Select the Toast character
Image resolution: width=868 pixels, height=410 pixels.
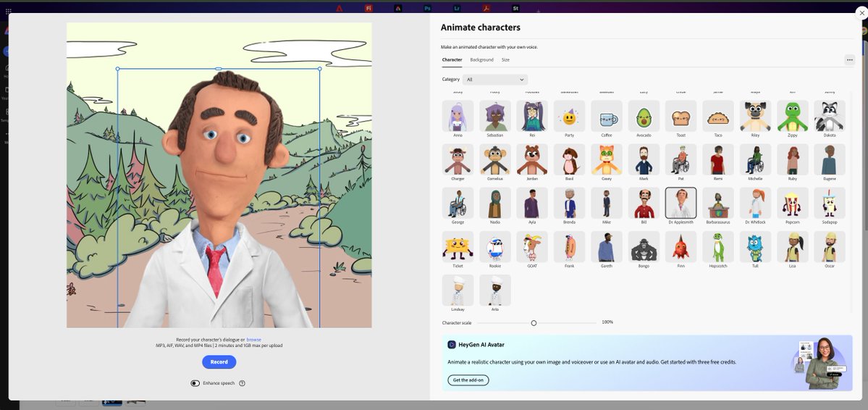[681, 116]
